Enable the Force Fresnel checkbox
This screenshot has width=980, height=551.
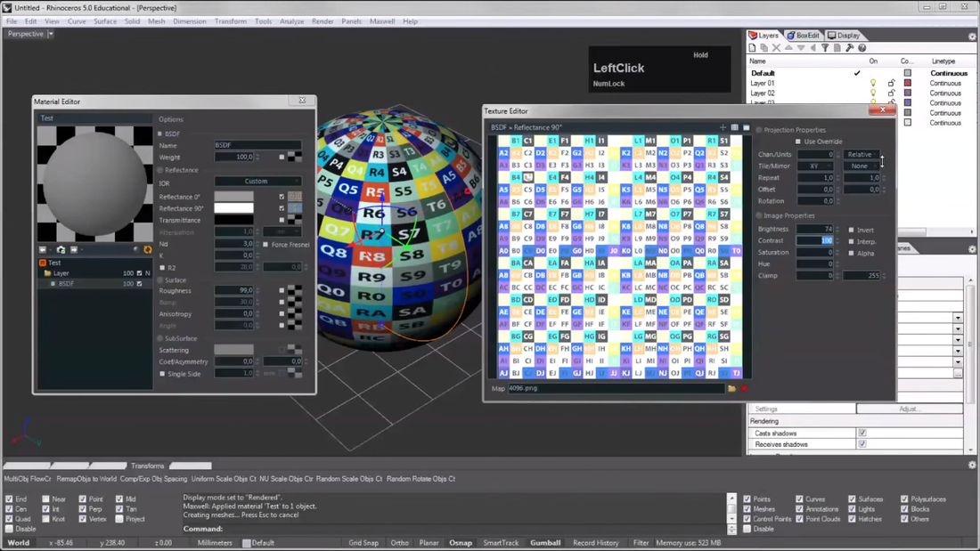point(266,244)
